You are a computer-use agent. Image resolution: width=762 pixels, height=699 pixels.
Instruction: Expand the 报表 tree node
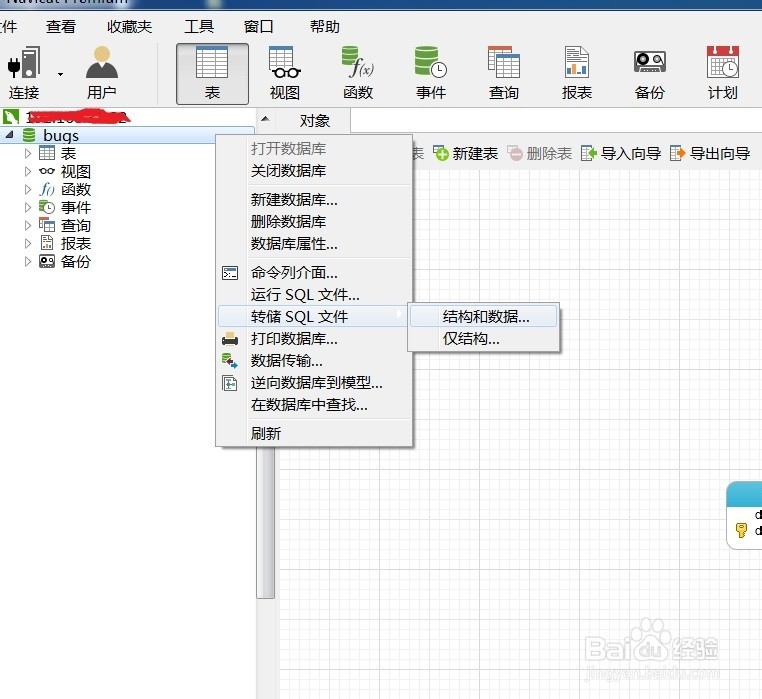[28, 244]
